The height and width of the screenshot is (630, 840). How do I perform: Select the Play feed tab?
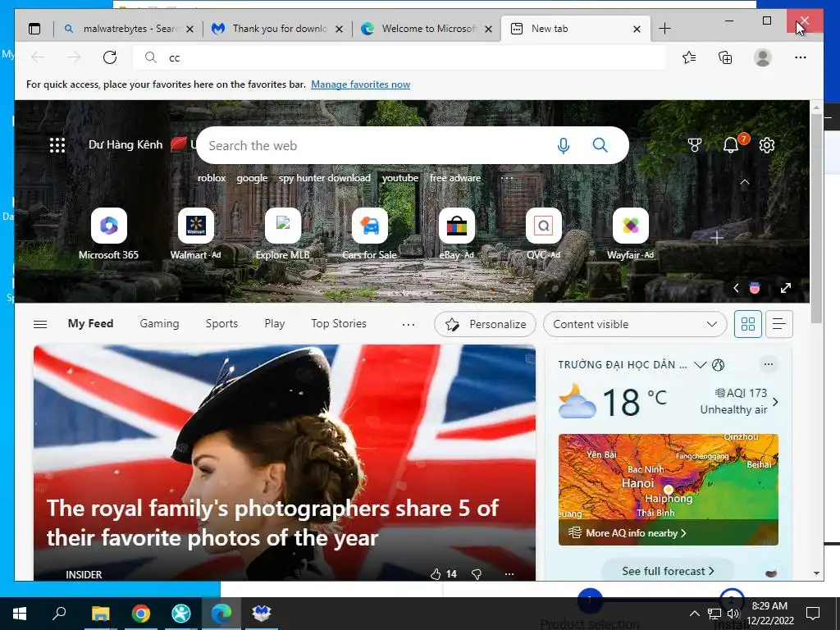click(275, 323)
